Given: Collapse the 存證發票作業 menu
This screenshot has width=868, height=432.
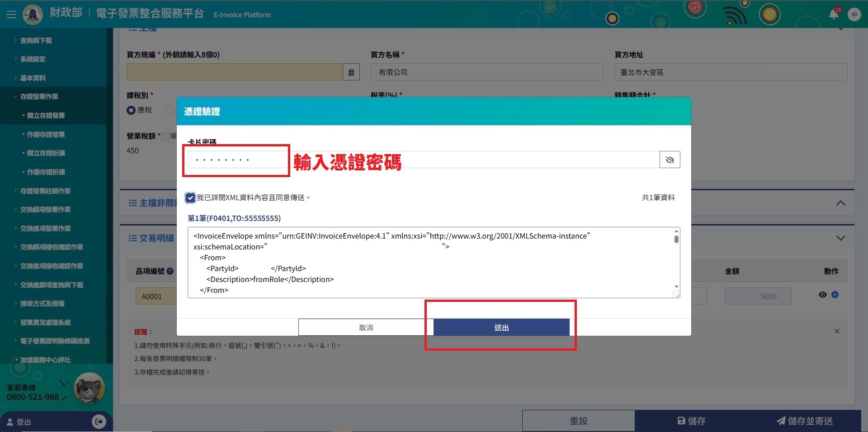Looking at the screenshot, I should [x=39, y=97].
